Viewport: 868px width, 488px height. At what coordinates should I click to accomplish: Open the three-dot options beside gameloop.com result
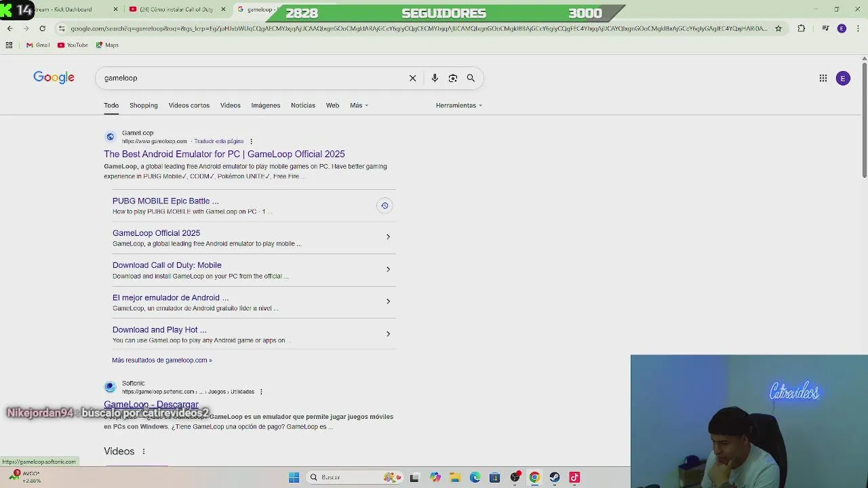point(251,142)
